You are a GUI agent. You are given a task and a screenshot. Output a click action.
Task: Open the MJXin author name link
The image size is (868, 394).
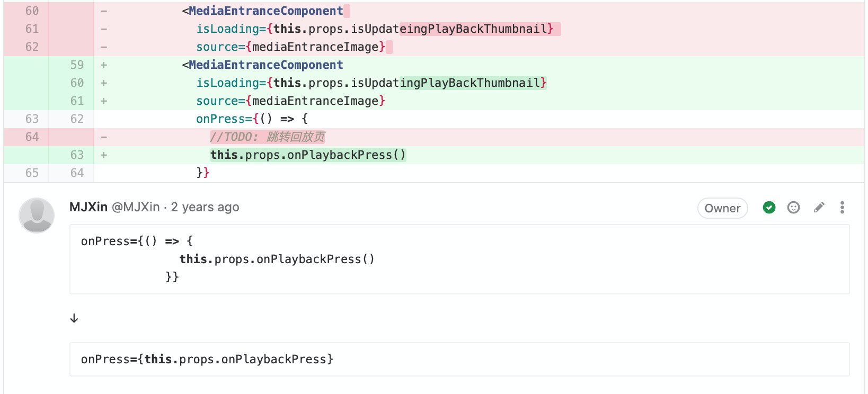click(x=88, y=207)
